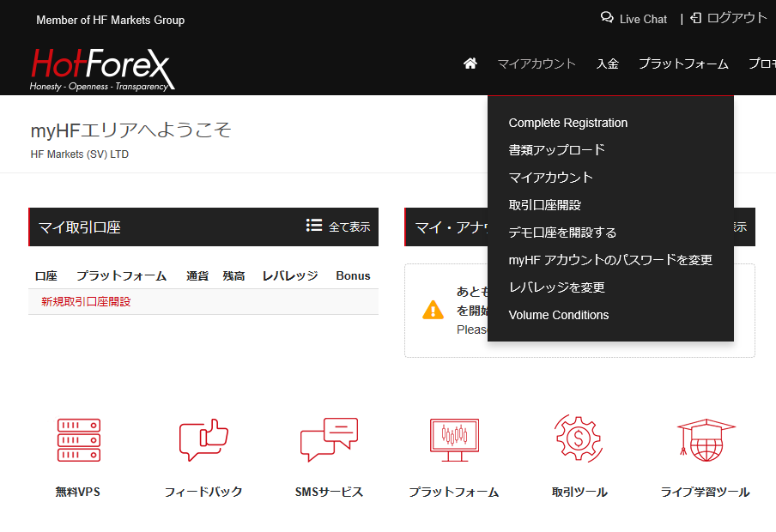Screen dimensions: 776x532
Task: Open the 入金 navigation item
Action: click(x=607, y=63)
